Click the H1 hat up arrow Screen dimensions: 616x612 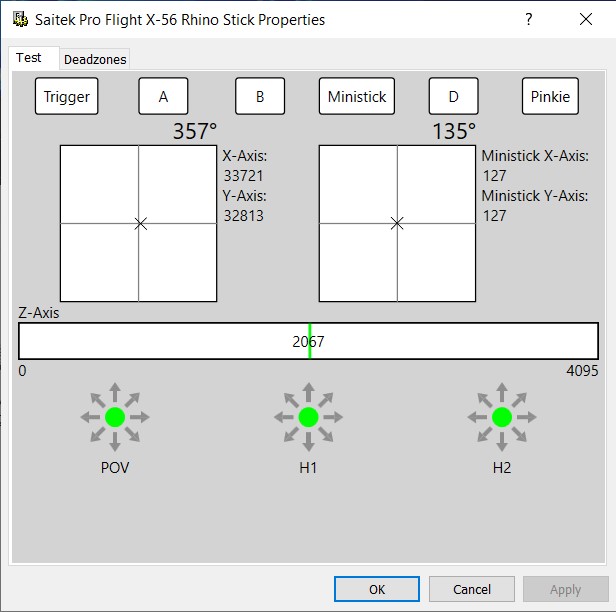coord(308,392)
